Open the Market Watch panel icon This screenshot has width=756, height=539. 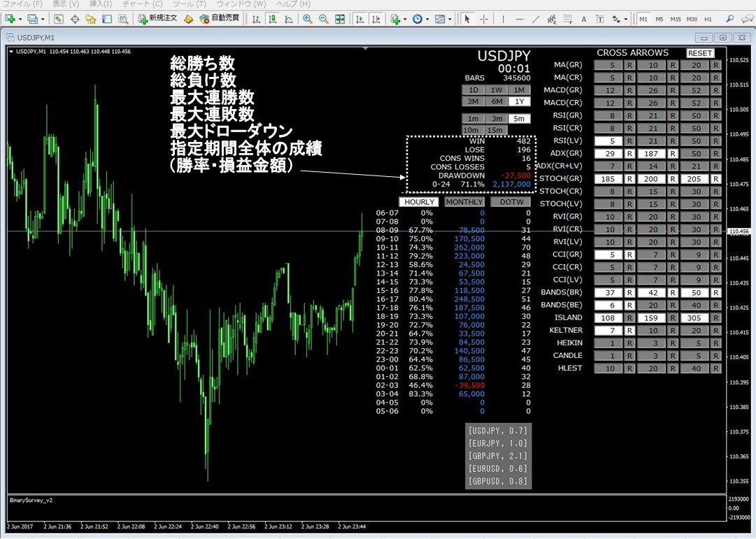(x=58, y=19)
